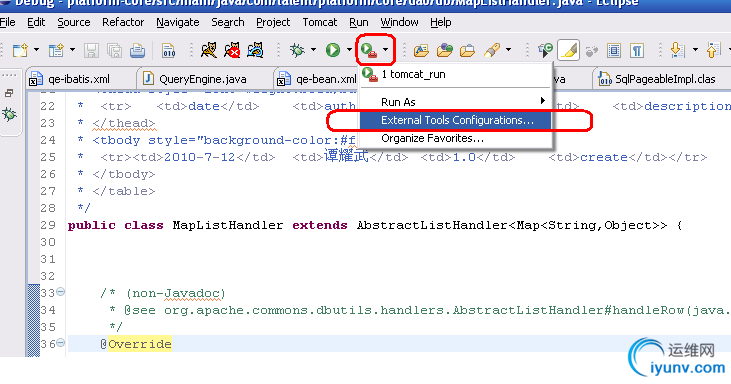The height and width of the screenshot is (384, 731).
Task: Click the green Run button
Action: click(x=333, y=50)
